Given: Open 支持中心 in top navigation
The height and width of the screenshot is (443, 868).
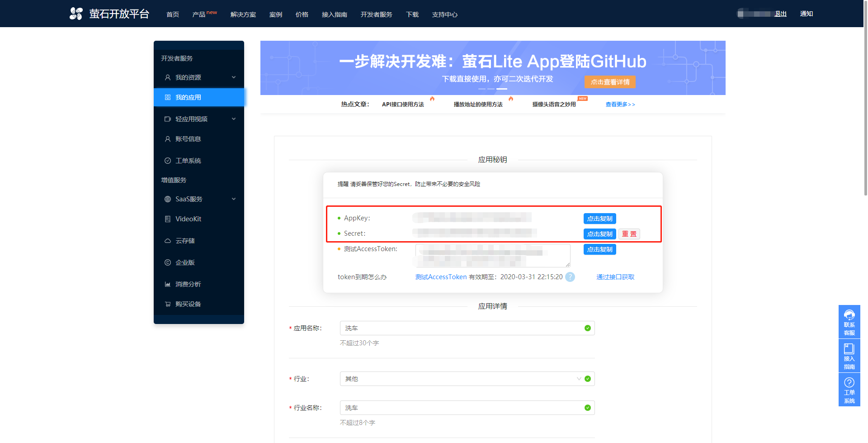Looking at the screenshot, I should 445,14.
